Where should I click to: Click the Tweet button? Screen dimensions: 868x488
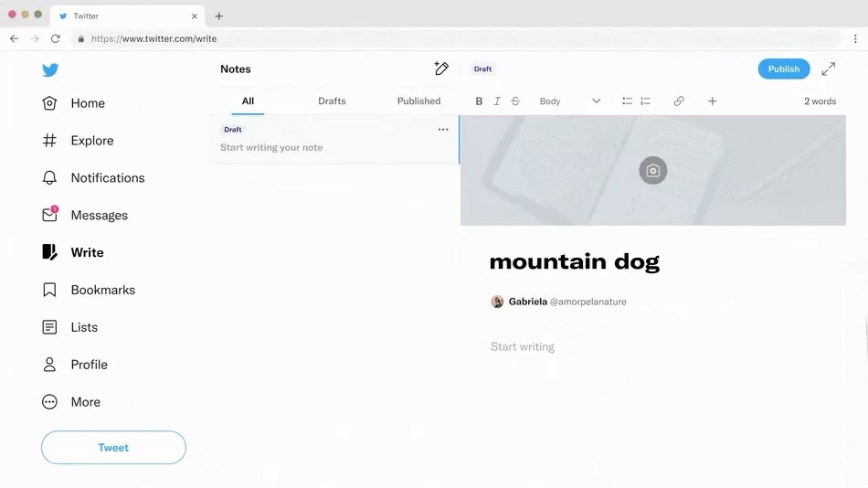(x=113, y=448)
